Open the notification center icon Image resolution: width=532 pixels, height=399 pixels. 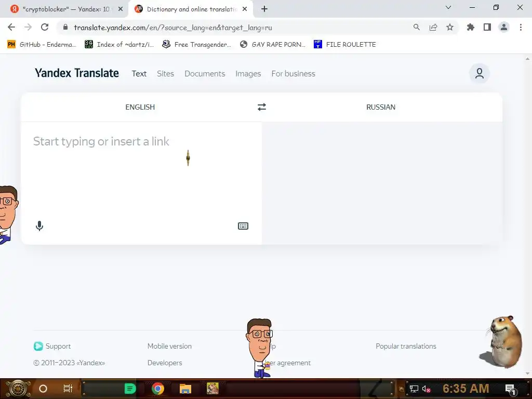(x=511, y=389)
